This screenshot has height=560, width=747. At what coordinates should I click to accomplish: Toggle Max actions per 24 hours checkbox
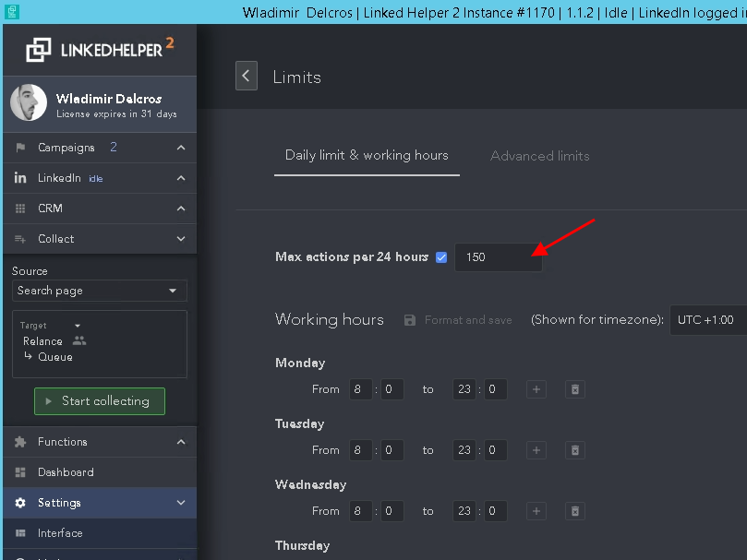[441, 257]
